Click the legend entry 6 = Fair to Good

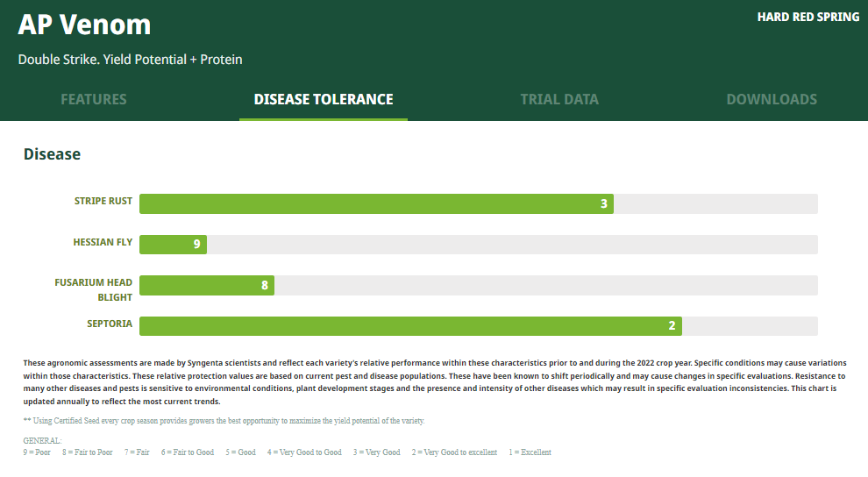(x=188, y=452)
